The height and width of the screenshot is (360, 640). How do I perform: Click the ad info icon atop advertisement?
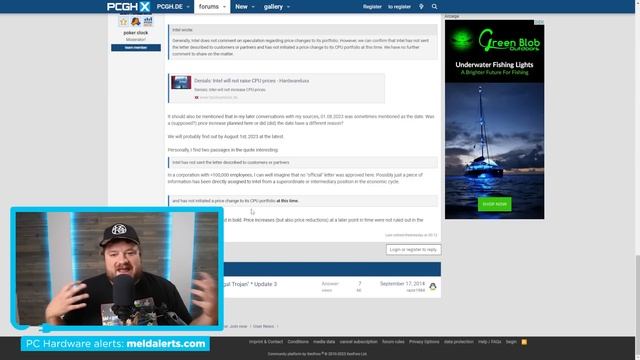539,22
